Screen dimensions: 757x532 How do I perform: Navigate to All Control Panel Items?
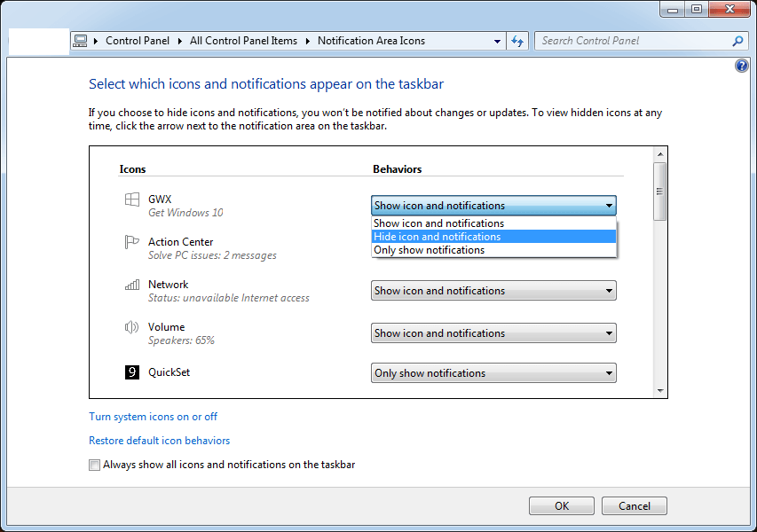[x=242, y=40]
